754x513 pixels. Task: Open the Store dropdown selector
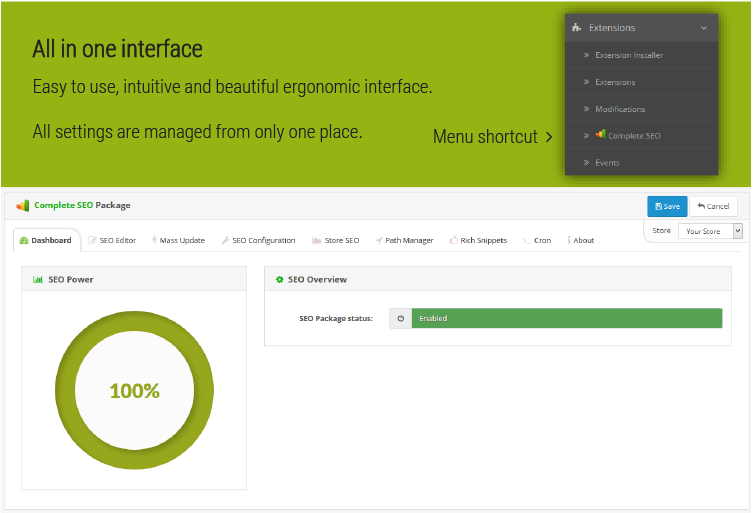click(710, 231)
